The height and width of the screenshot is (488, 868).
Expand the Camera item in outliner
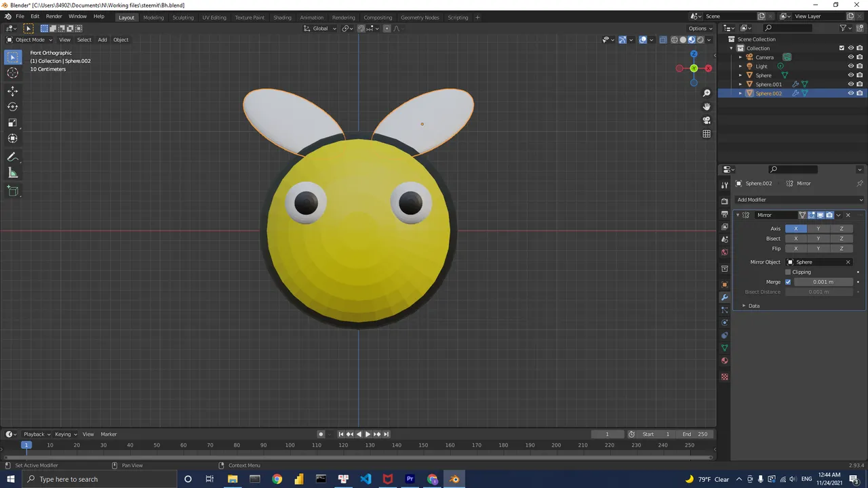[x=741, y=58]
